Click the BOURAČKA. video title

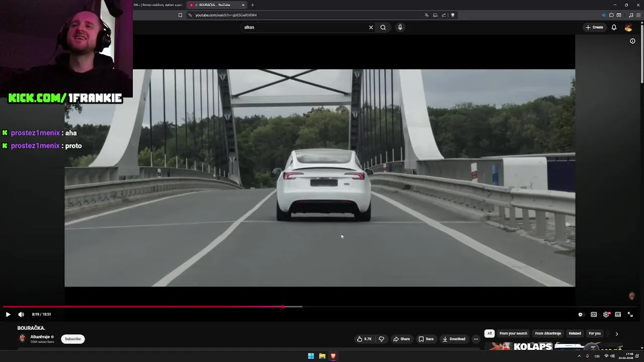click(x=31, y=328)
